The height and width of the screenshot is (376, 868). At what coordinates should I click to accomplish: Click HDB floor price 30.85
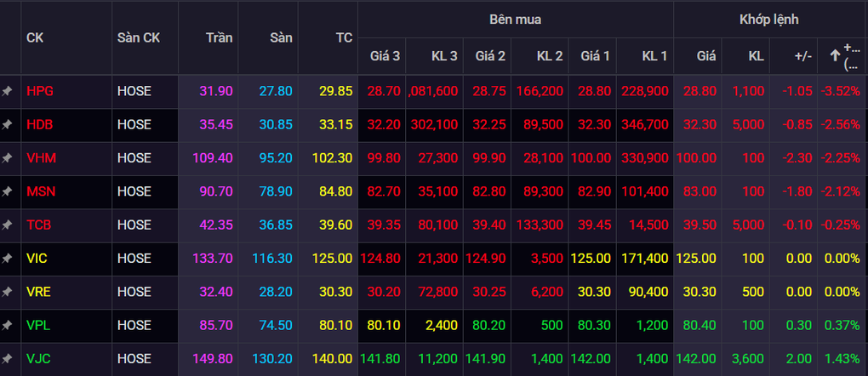276,124
